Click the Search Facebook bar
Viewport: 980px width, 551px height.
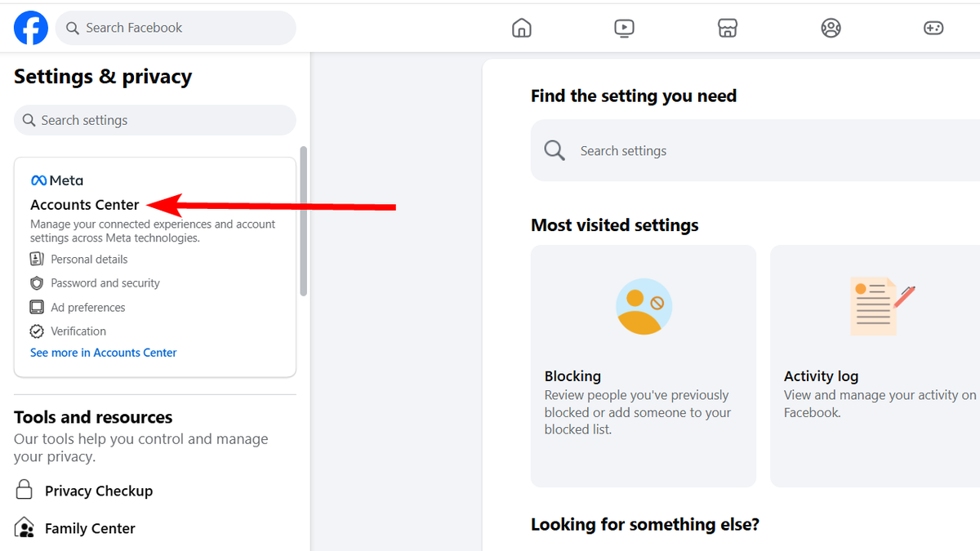pyautogui.click(x=175, y=27)
